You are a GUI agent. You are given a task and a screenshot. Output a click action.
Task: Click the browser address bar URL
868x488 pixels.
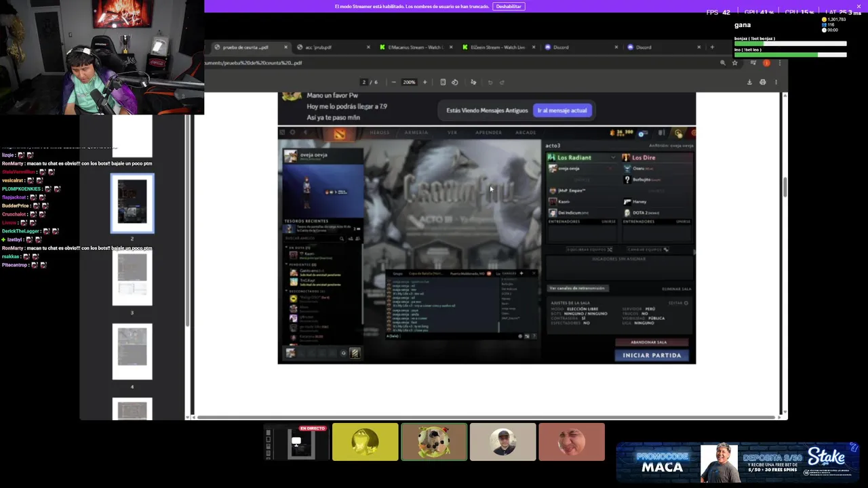coord(253,63)
